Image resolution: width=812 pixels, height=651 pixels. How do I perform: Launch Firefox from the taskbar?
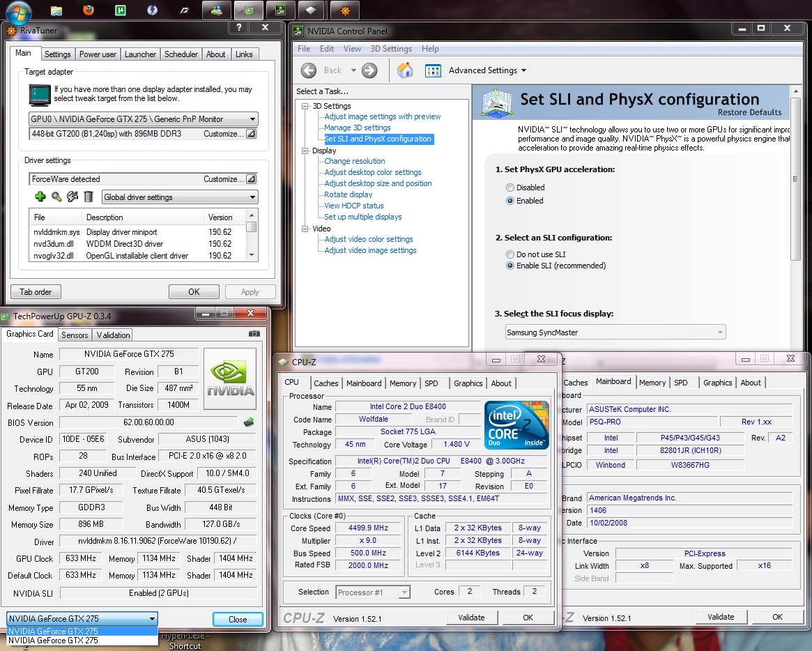(89, 10)
